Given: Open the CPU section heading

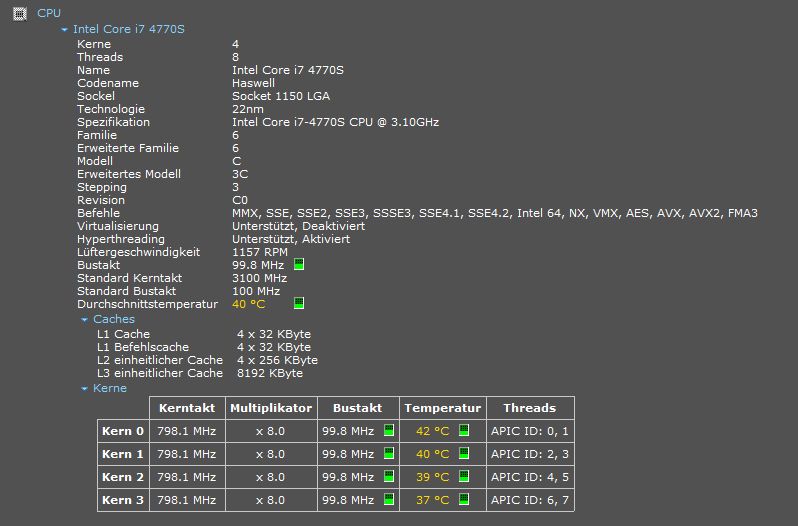Looking at the screenshot, I should pos(49,13).
